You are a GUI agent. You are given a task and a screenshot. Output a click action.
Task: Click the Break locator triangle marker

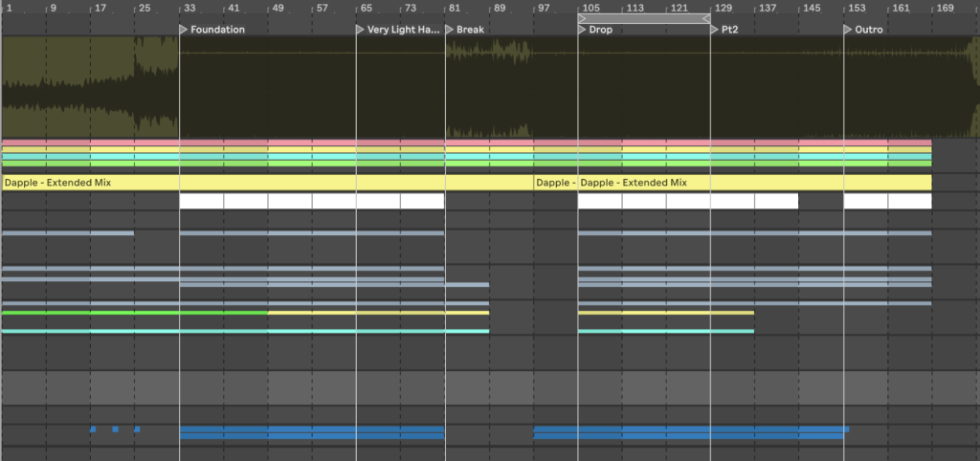(x=450, y=30)
